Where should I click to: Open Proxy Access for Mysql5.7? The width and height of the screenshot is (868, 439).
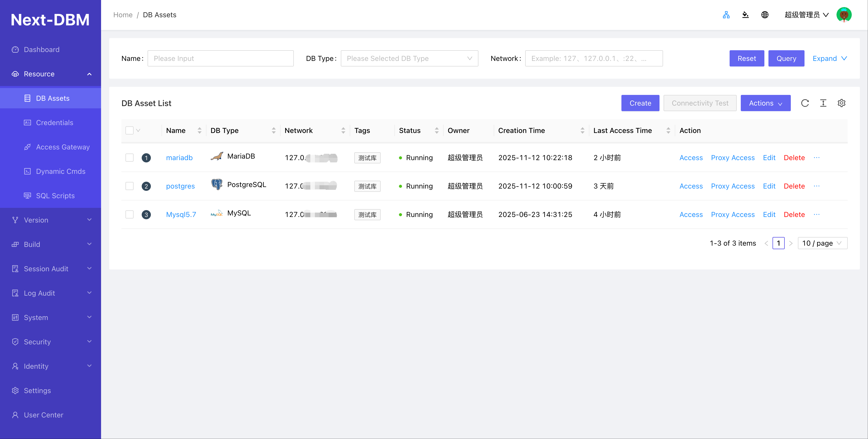pyautogui.click(x=733, y=214)
